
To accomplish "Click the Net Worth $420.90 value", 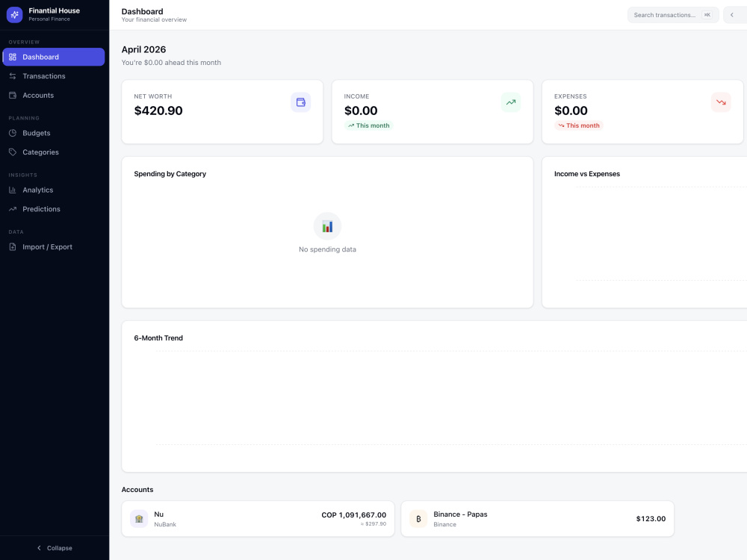I will coord(158,111).
